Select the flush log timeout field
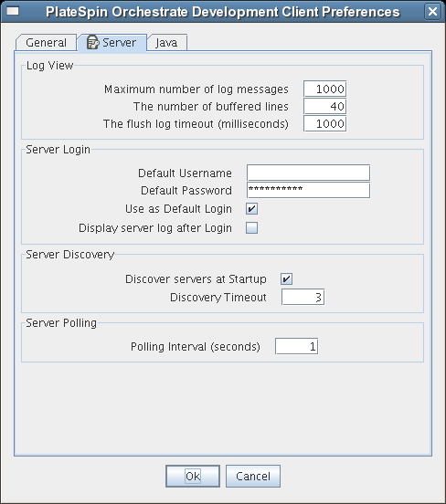This screenshot has height=504, width=446. pyautogui.click(x=325, y=124)
